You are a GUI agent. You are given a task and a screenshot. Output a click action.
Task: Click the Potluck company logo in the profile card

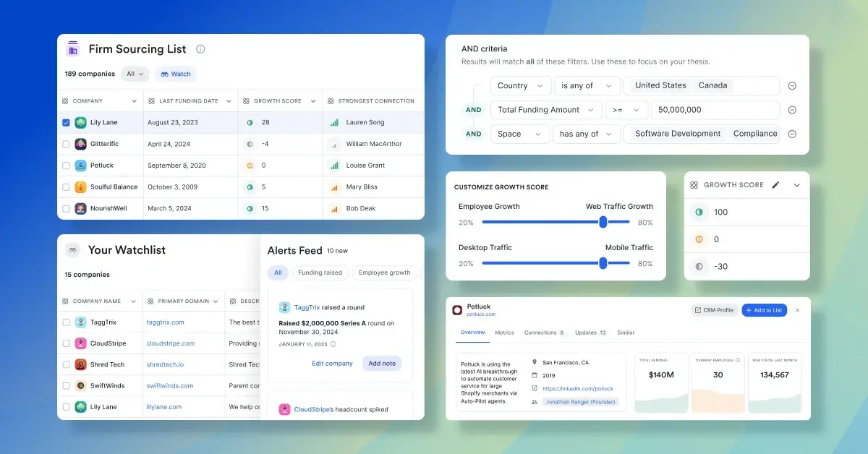pos(459,309)
